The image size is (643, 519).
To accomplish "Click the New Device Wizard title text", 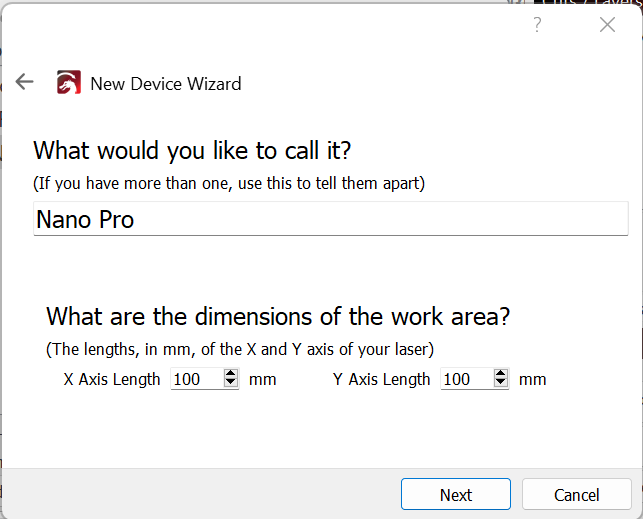I will tap(166, 84).
